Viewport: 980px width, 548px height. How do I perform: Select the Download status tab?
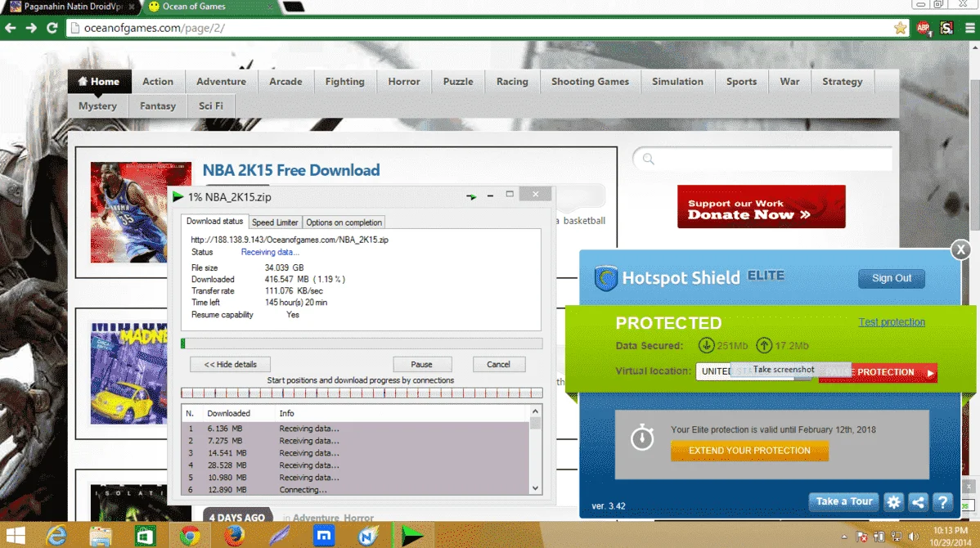click(214, 221)
